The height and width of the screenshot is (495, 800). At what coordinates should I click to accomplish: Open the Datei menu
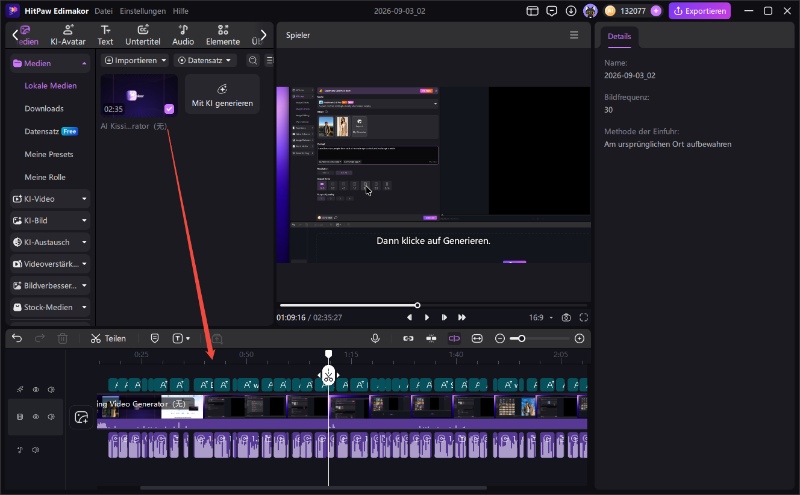pos(104,11)
